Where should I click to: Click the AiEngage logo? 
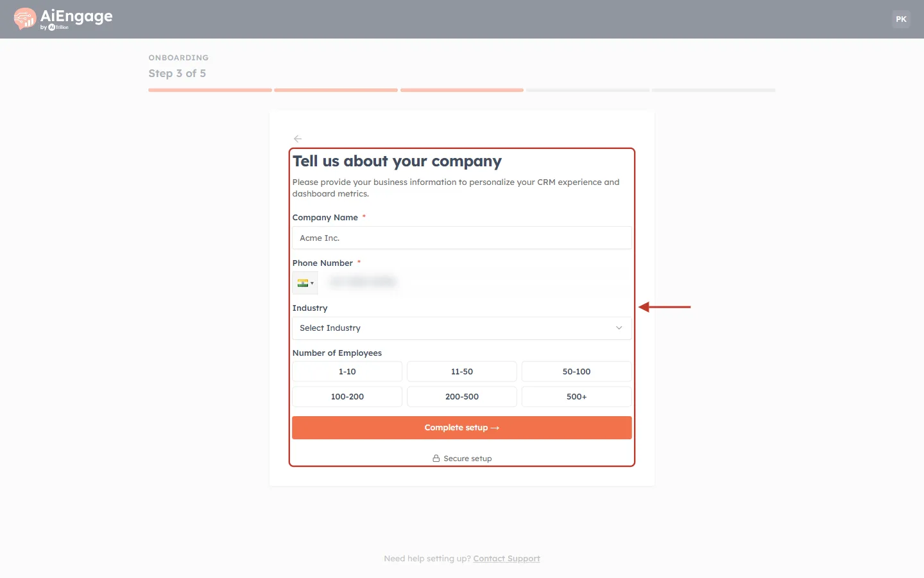[63, 19]
